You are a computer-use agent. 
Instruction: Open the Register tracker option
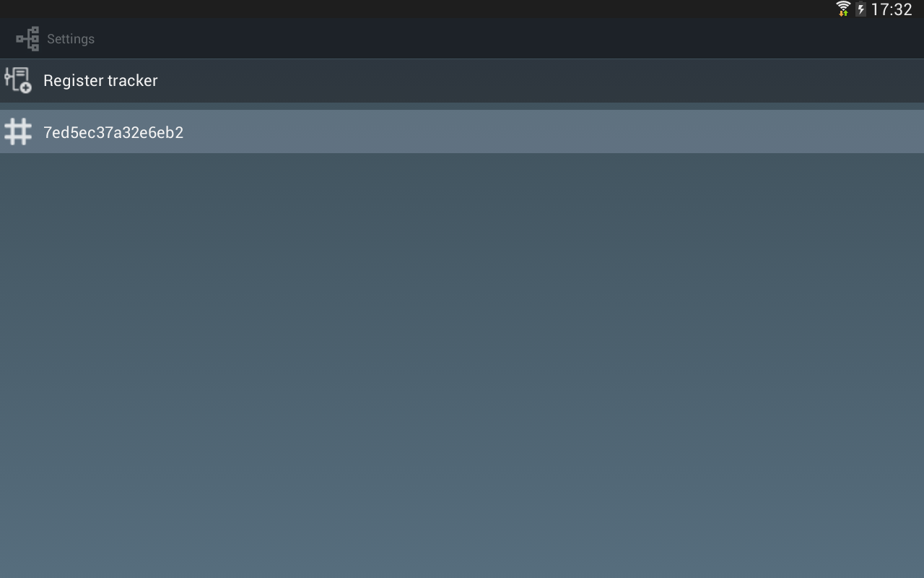click(462, 80)
